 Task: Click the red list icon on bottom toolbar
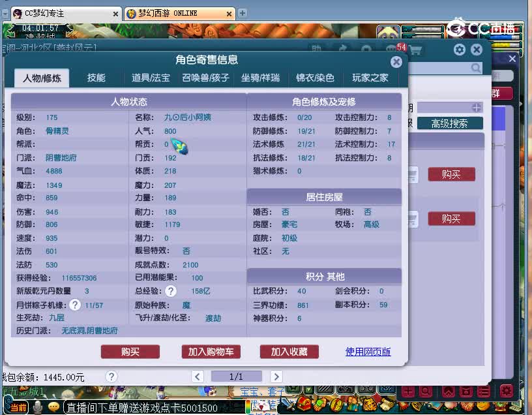[483, 392]
